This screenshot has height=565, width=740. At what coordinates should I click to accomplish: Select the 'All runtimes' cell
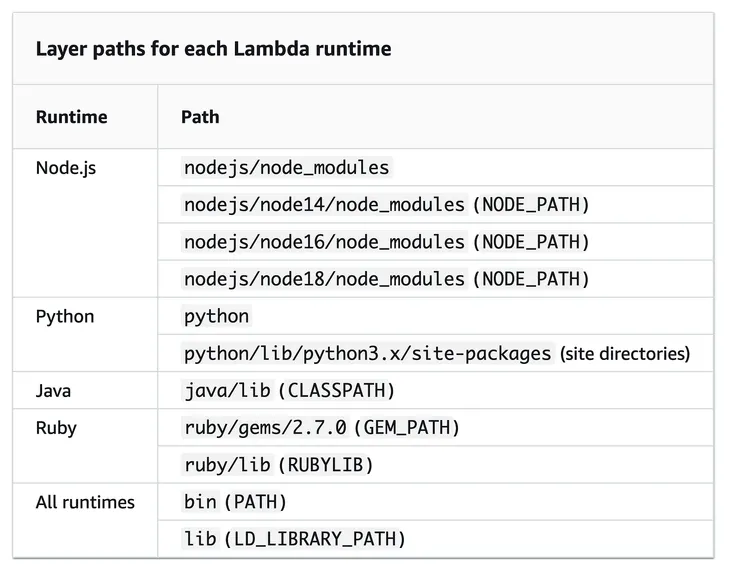click(85, 502)
